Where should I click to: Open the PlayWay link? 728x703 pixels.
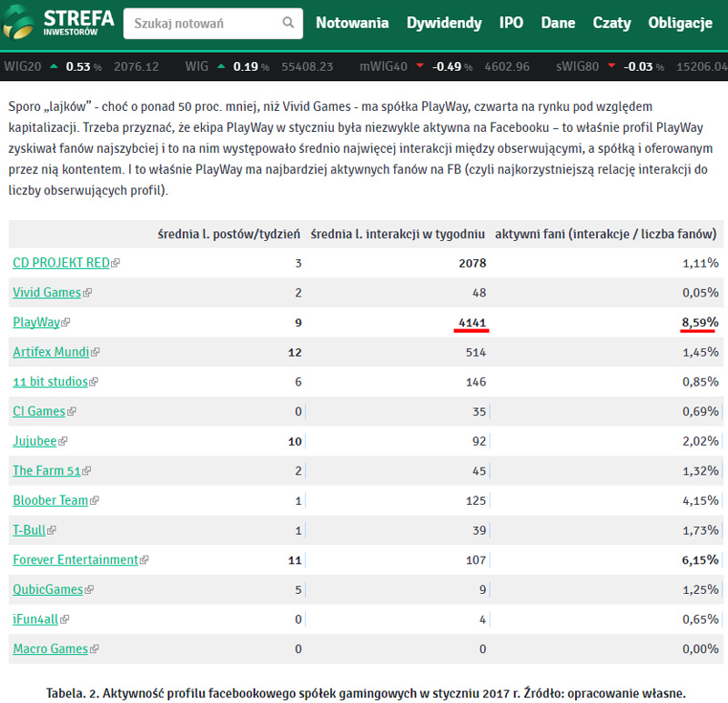(x=36, y=322)
